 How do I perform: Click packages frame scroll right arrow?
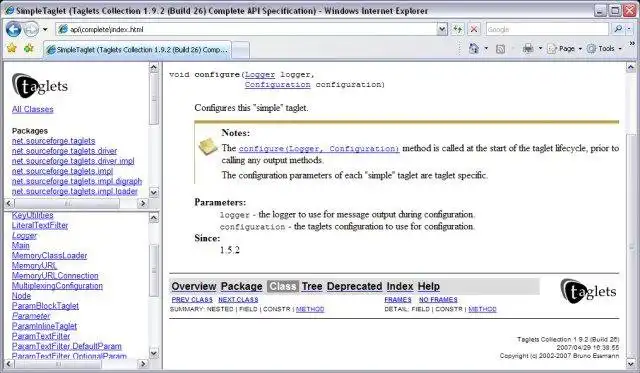coord(143,203)
